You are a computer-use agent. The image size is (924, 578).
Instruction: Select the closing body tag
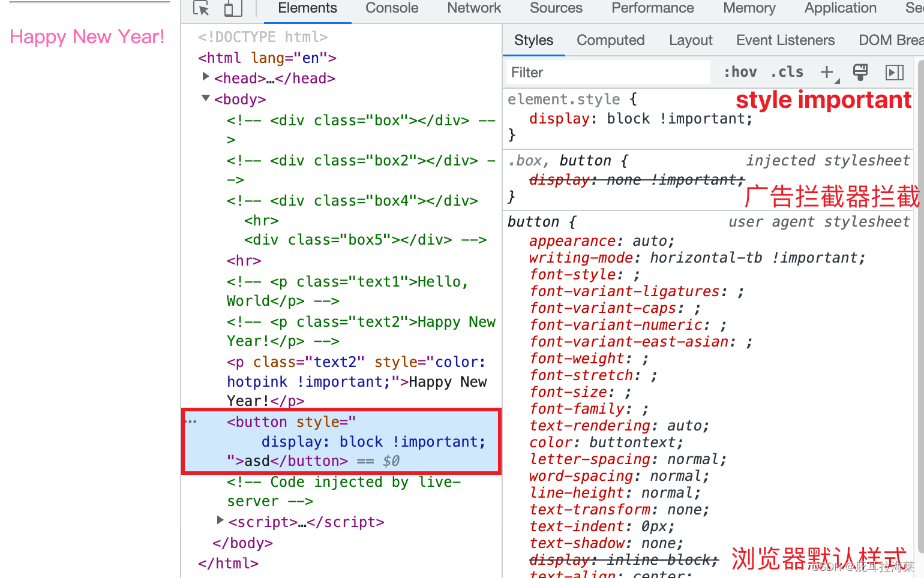tap(242, 543)
